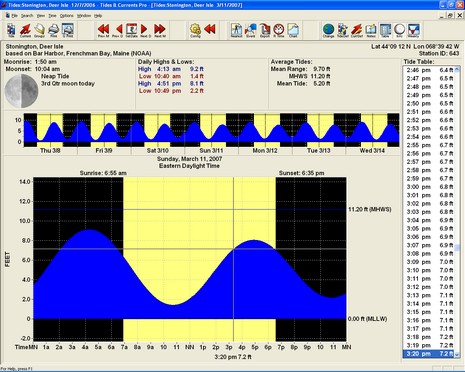465x372 pixels.
Task: Click the High 4:13 am 9.2 ft entry
Action: (x=171, y=69)
